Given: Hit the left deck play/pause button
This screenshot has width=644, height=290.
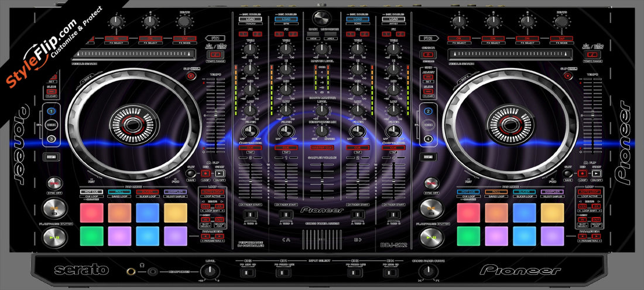Looking at the screenshot, I should pos(54,237).
